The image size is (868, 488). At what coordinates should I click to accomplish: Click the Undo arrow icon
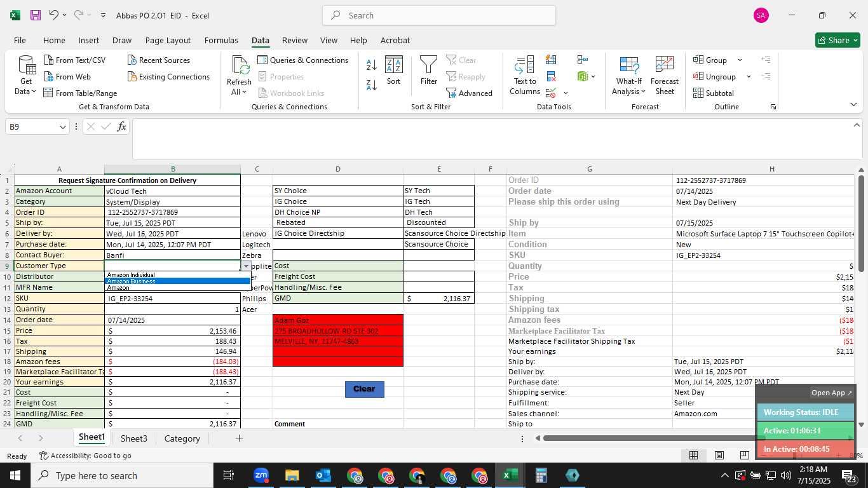point(54,15)
